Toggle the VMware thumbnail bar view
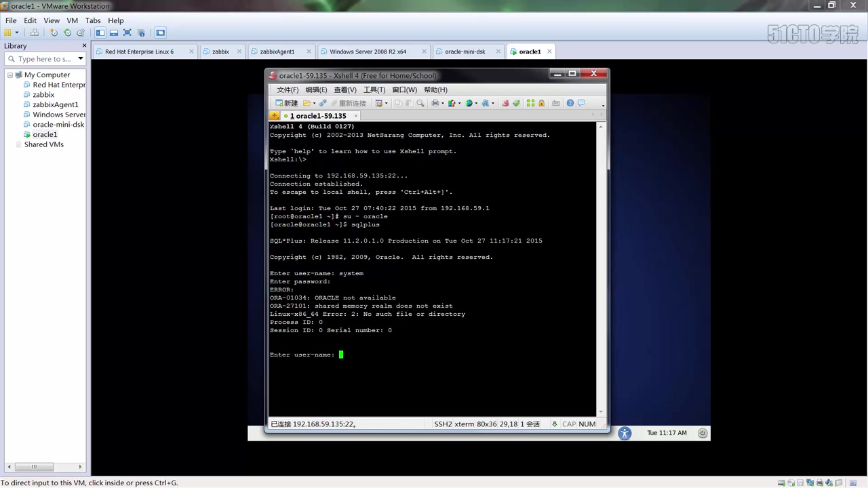 coord(114,33)
